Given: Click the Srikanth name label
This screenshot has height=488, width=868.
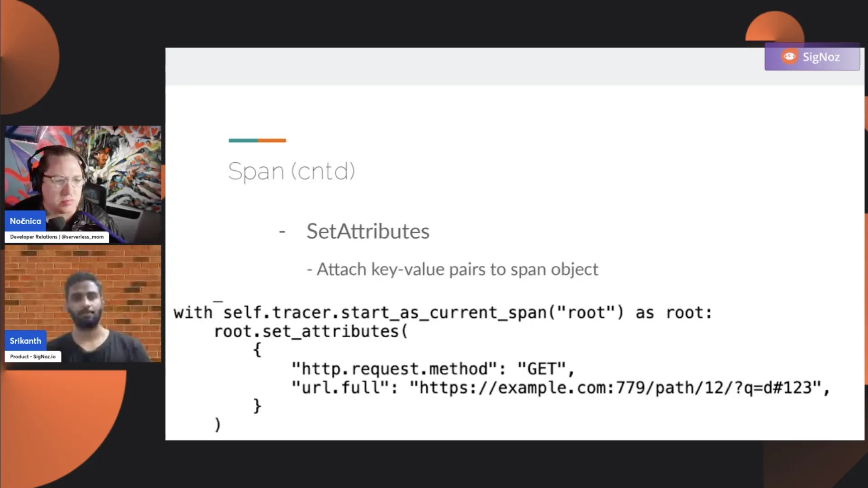Looking at the screenshot, I should pos(25,341).
